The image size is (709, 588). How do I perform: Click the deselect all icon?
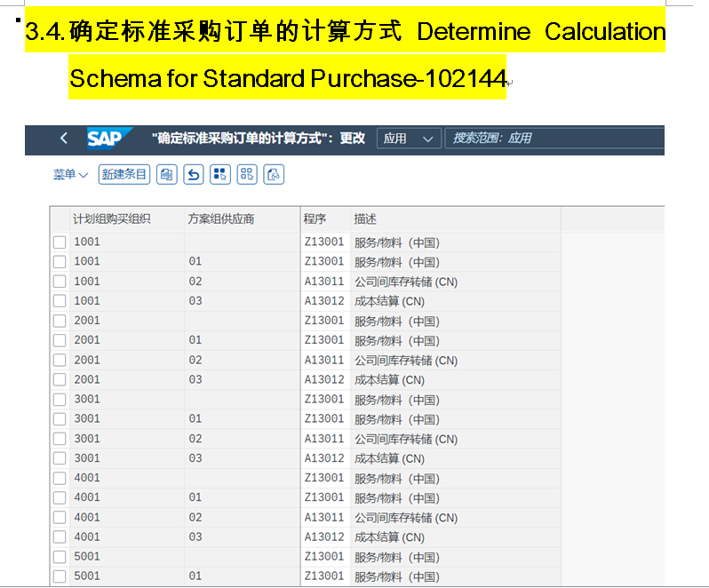[247, 174]
